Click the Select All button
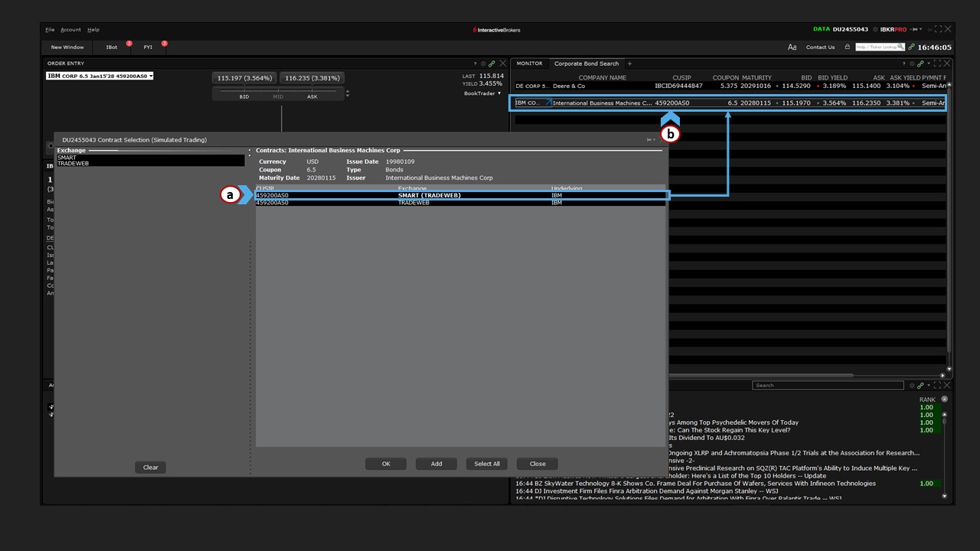Image resolution: width=980 pixels, height=551 pixels. pos(487,464)
